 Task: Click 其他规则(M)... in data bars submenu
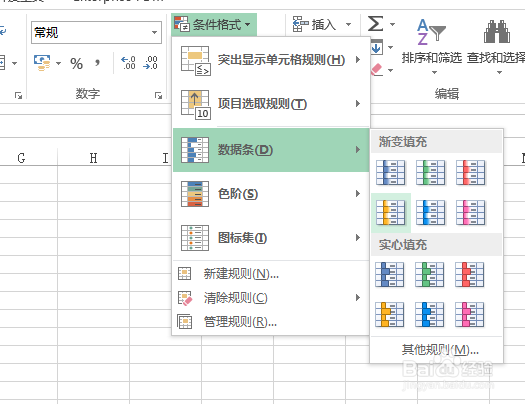437,350
